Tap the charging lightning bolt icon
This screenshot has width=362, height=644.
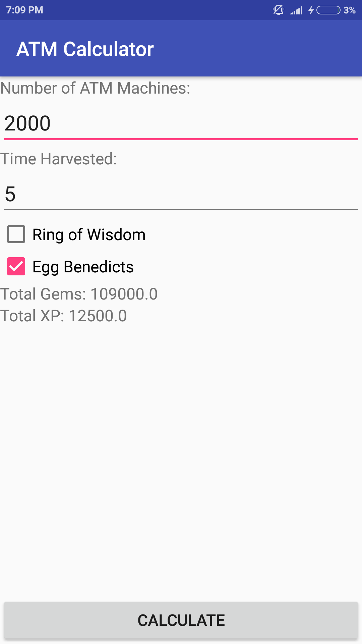coord(311,10)
